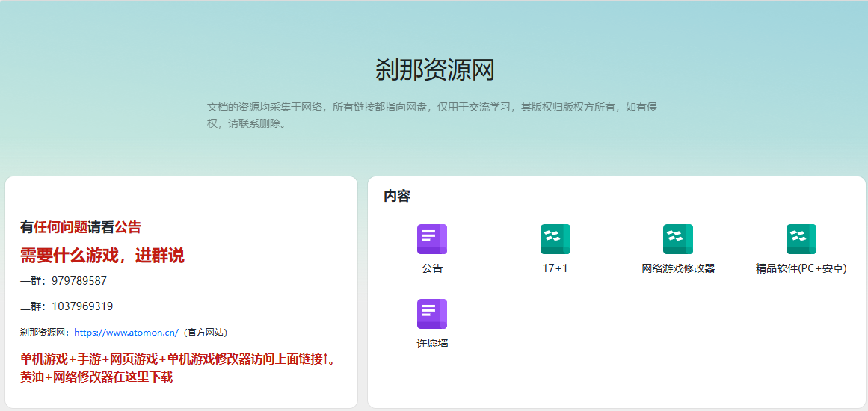Click the 内容 section heading
The image size is (868, 411).
(x=397, y=196)
